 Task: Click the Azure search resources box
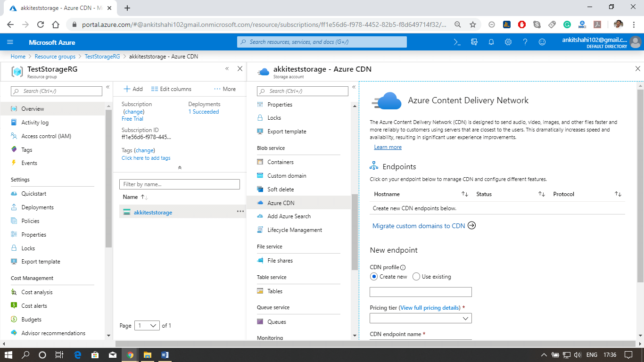322,42
